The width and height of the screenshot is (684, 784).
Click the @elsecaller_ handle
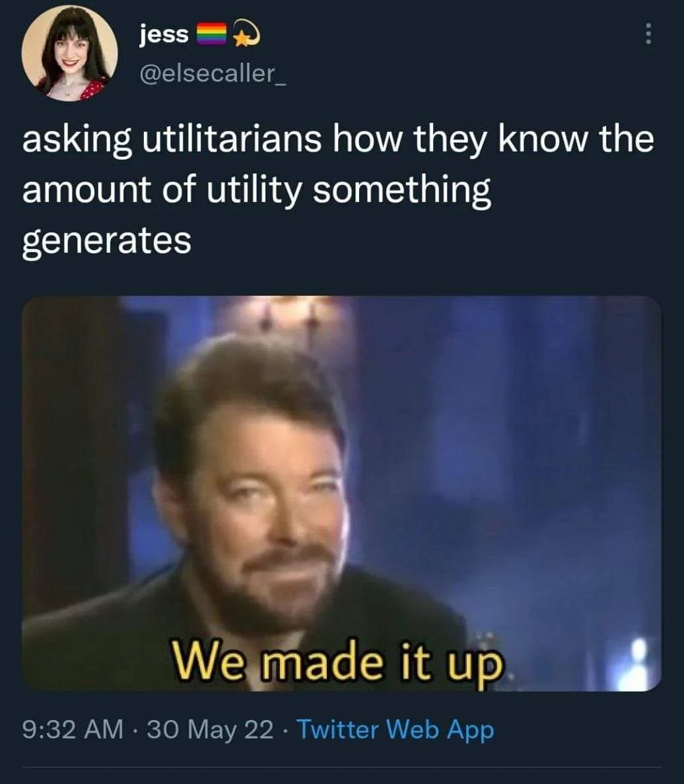click(x=213, y=74)
